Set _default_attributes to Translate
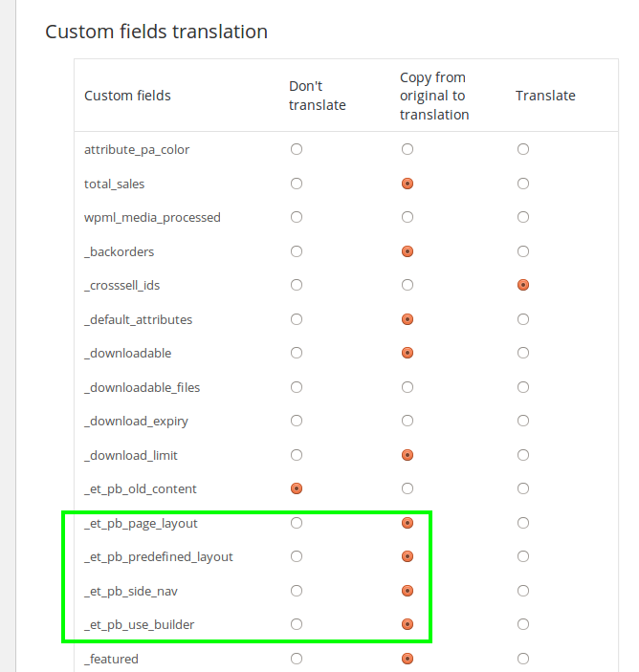639x672 pixels. (x=523, y=319)
